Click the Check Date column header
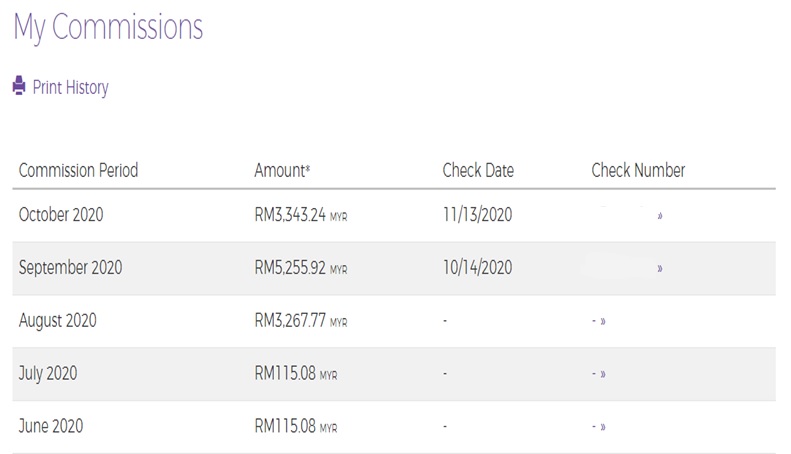The height and width of the screenshot is (454, 791). click(478, 170)
